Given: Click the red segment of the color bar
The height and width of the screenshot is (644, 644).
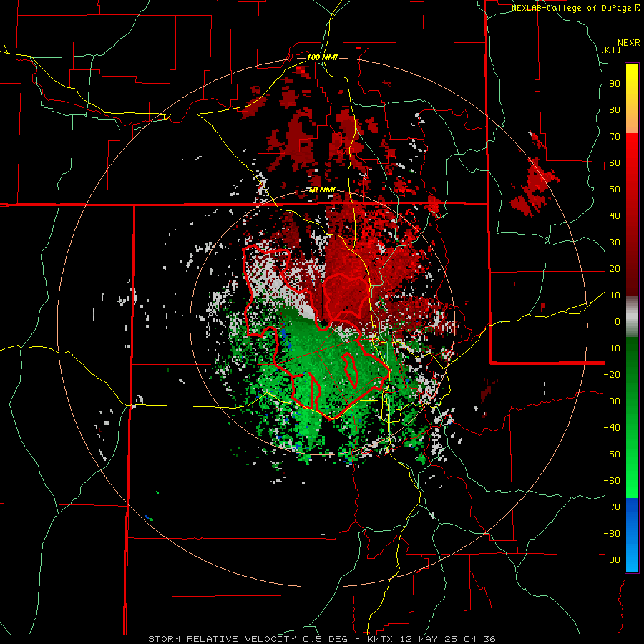Looking at the screenshot, I should pyautogui.click(x=632, y=215).
